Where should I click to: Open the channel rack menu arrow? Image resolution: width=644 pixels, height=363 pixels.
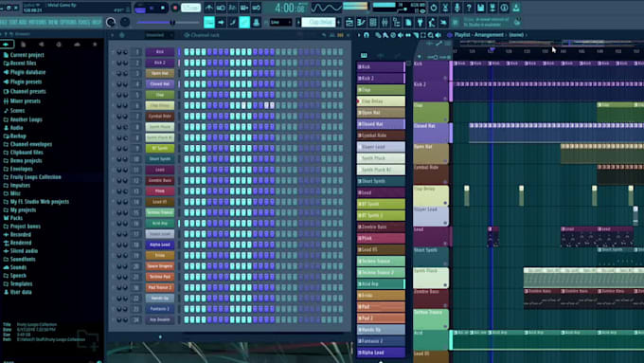112,35
